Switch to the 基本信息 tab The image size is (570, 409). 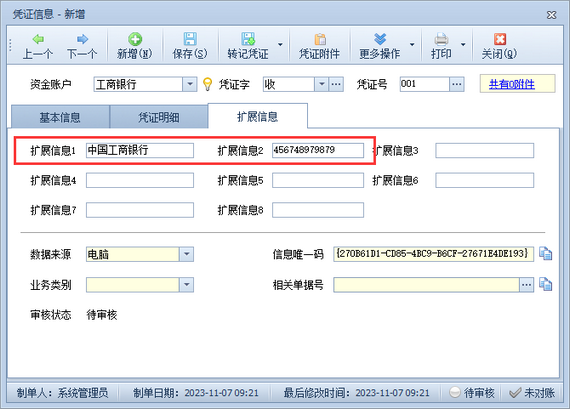(x=60, y=117)
